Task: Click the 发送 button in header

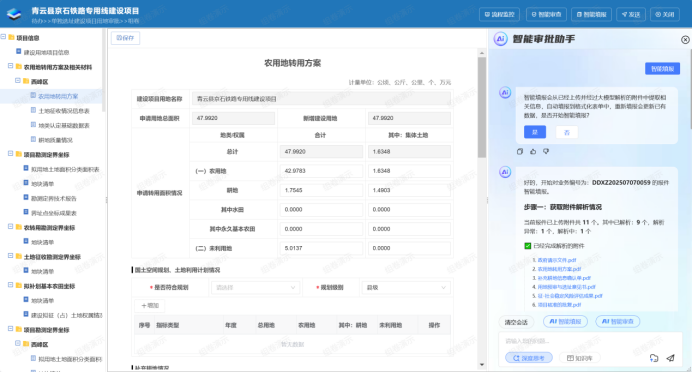Action: [x=631, y=15]
